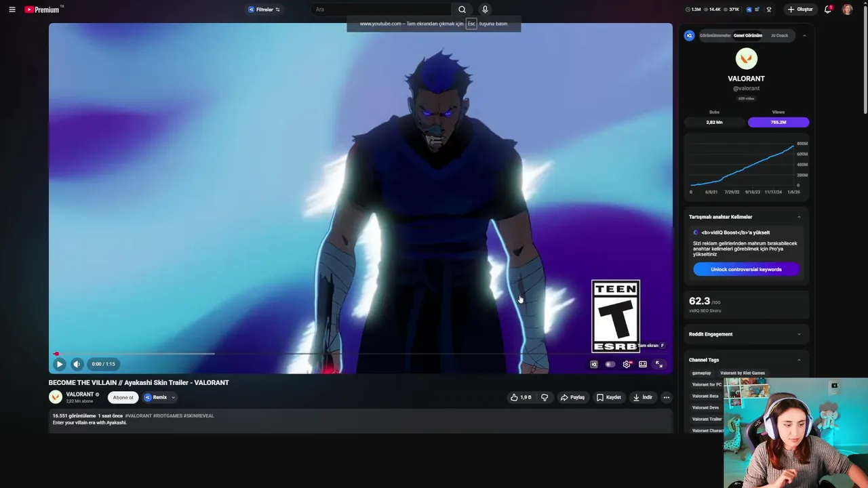Open VALORANT channel name link
Viewport: 868px width, 488px height.
[80, 394]
